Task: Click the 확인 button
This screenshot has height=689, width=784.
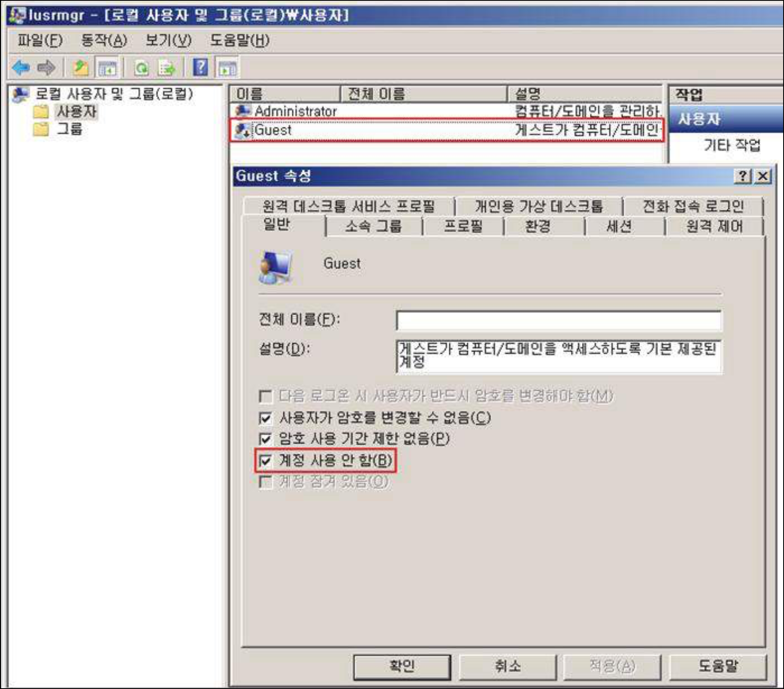Action: [x=402, y=666]
